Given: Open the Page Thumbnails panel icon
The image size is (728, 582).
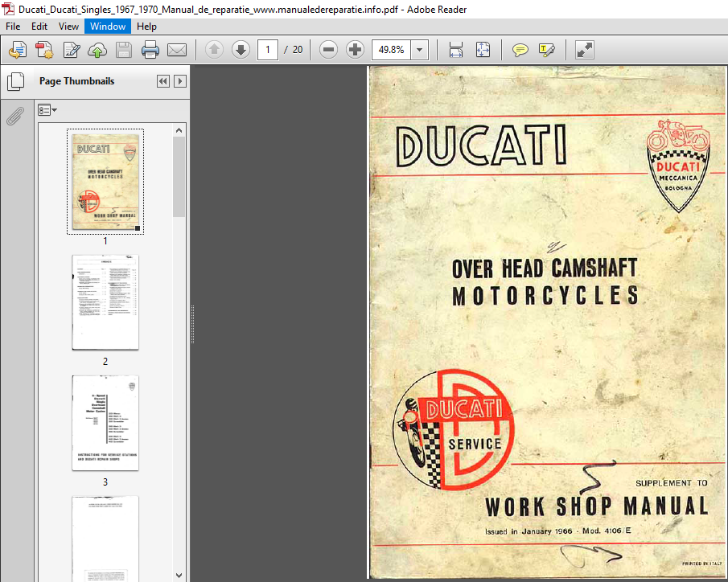Looking at the screenshot, I should (16, 81).
